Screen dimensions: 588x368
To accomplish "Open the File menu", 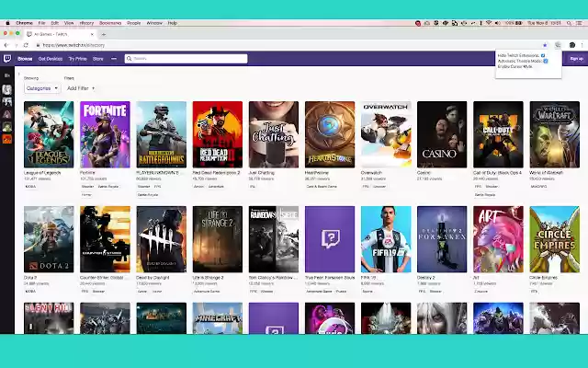I will [x=41, y=23].
